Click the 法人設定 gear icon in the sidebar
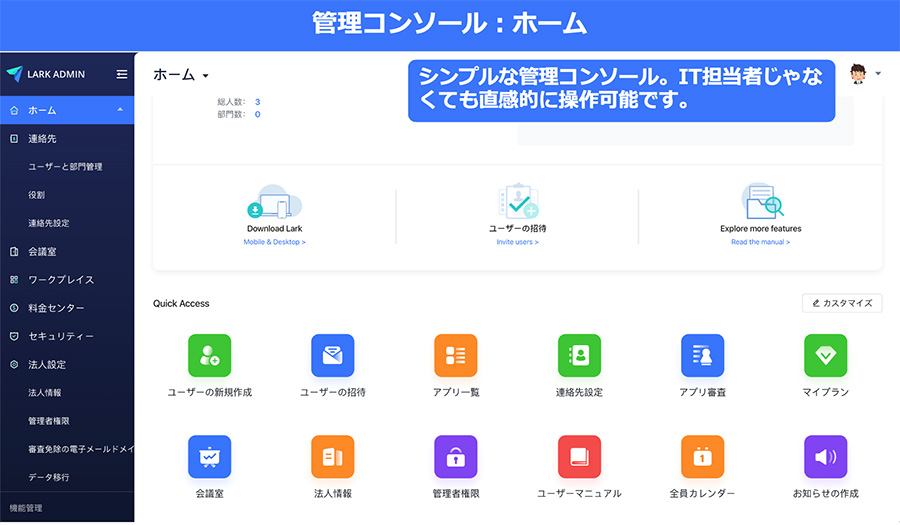Image resolution: width=900 pixels, height=525 pixels. point(14,364)
